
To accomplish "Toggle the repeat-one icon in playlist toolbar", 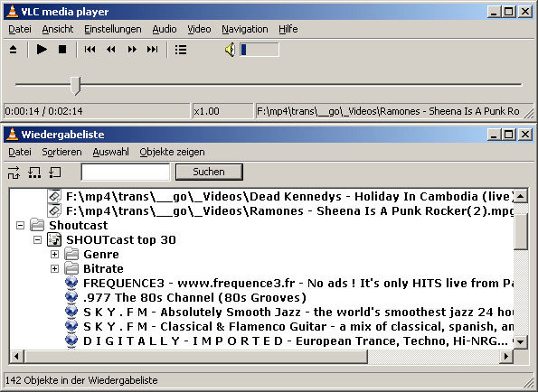I will click(55, 173).
